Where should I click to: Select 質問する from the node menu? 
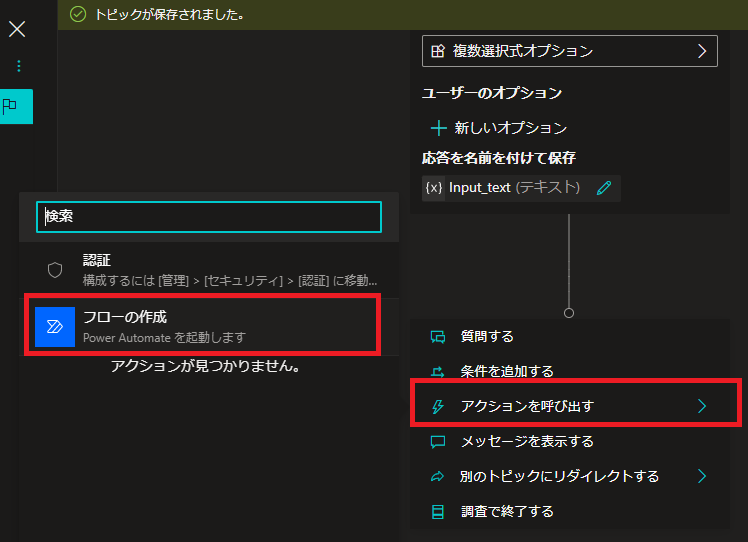570,336
